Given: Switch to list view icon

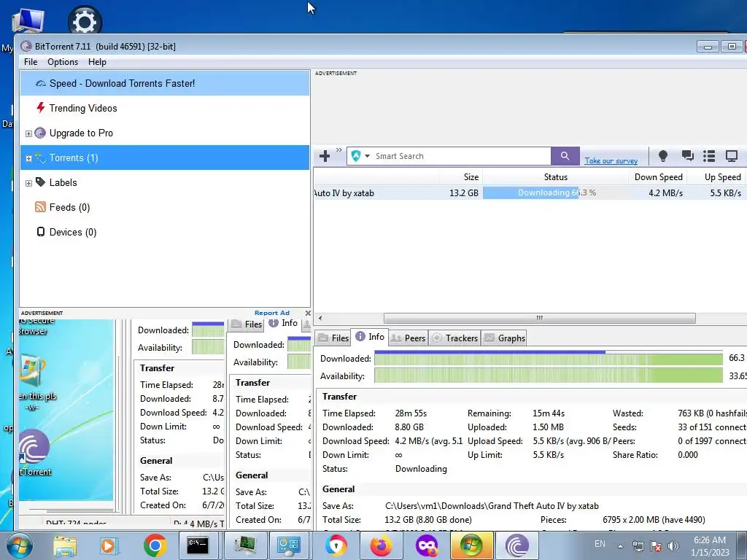Looking at the screenshot, I should pyautogui.click(x=709, y=156).
